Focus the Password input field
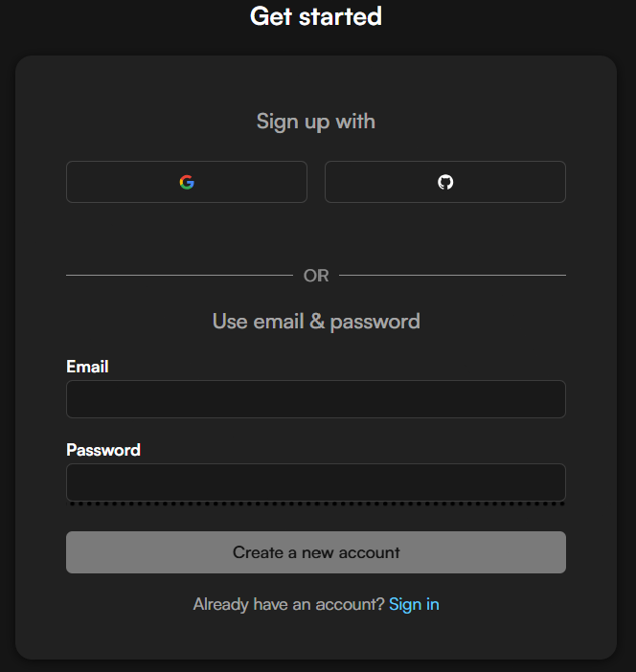 pos(316,482)
